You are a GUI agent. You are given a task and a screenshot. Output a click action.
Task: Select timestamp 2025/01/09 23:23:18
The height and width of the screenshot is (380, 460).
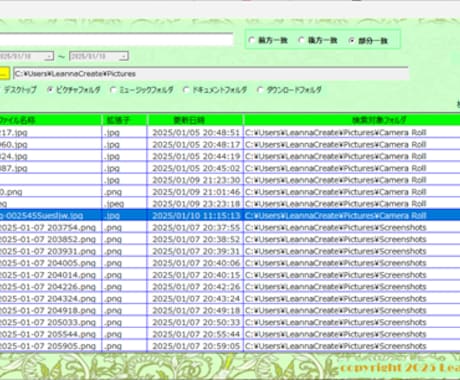pos(196,204)
